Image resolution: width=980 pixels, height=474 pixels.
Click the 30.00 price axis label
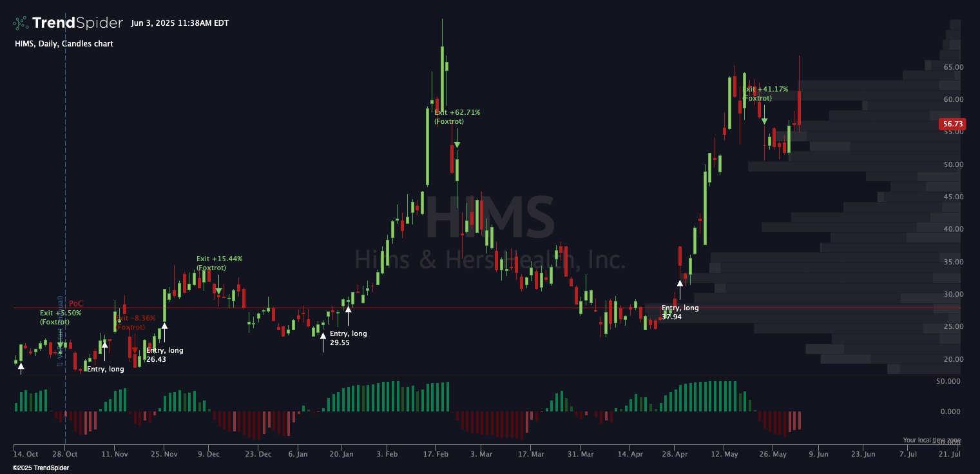953,294
